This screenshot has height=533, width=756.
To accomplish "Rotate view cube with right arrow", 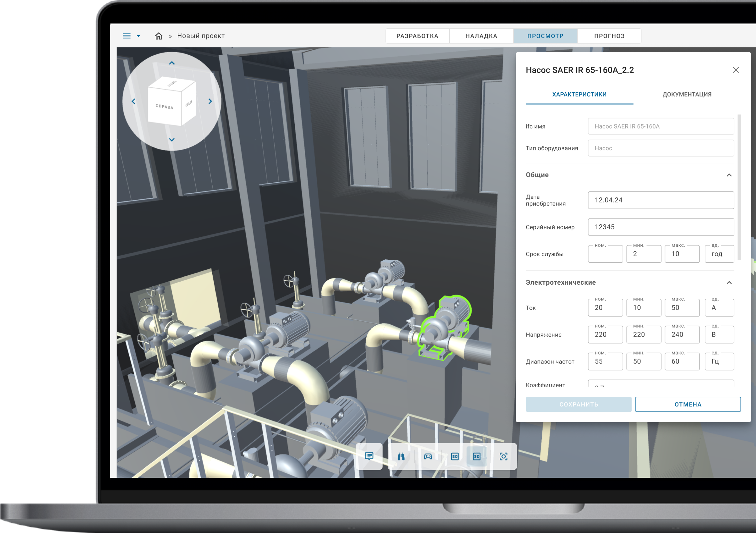I will (x=210, y=101).
